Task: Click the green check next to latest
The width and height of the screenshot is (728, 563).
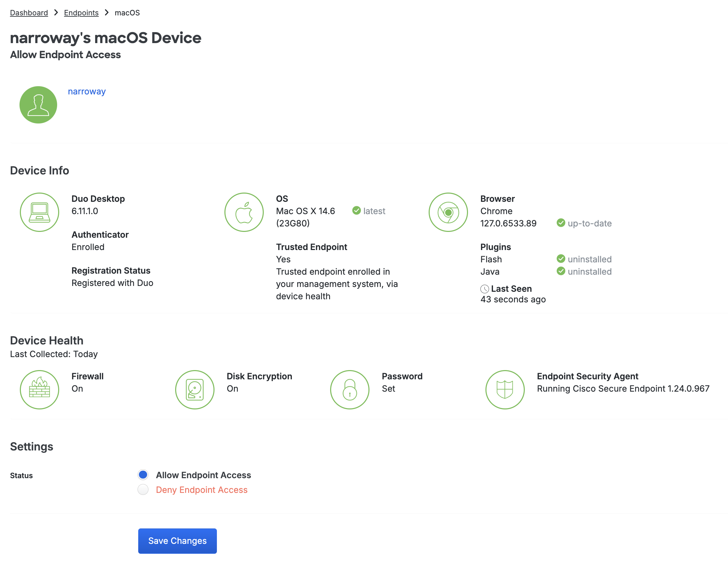Action: click(356, 210)
